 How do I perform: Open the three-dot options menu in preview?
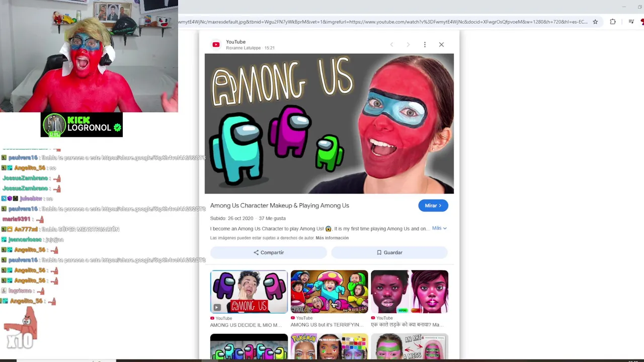point(425,45)
